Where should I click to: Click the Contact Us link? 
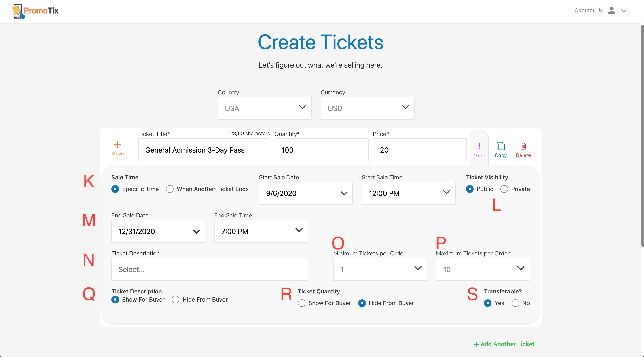(x=588, y=10)
